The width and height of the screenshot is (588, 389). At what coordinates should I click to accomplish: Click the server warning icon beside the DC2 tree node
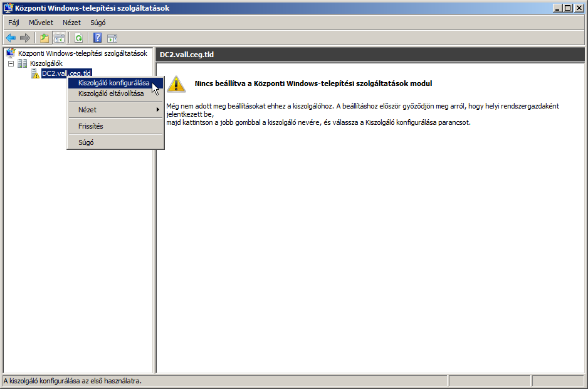coord(35,73)
